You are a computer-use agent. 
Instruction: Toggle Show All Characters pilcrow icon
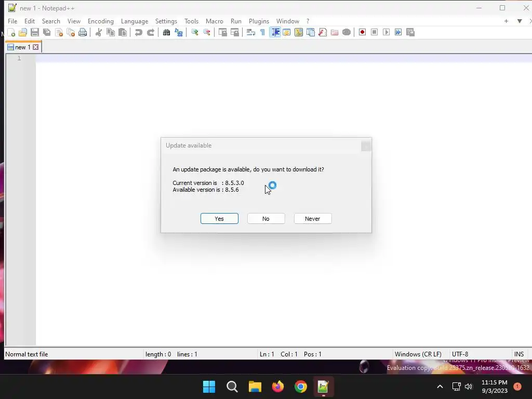[x=262, y=32]
